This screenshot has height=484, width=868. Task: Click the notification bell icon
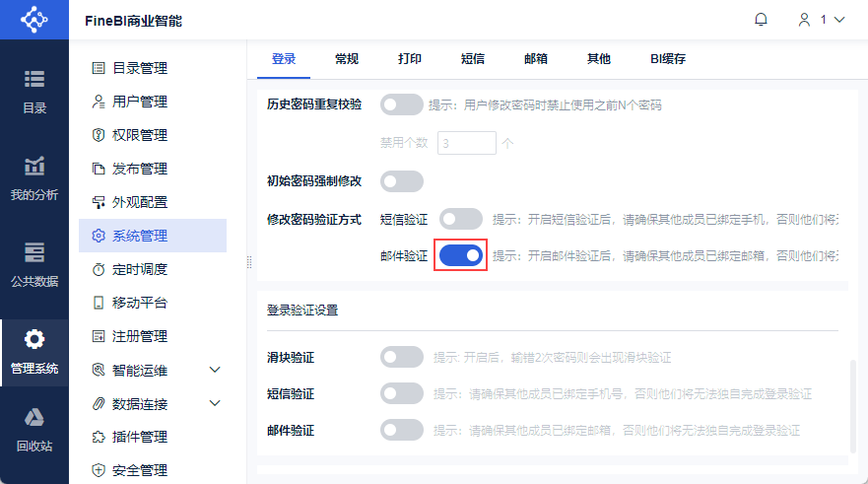pyautogui.click(x=761, y=20)
